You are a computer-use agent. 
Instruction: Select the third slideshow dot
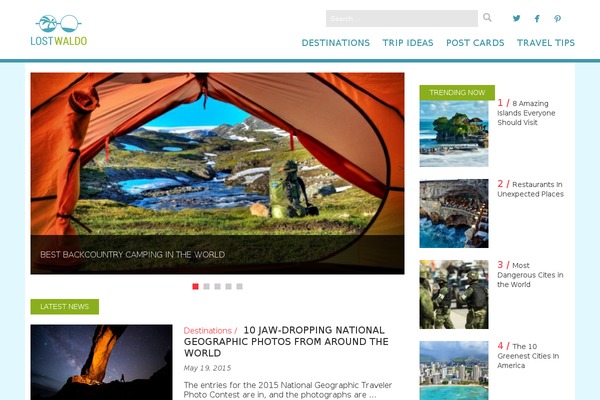217,286
